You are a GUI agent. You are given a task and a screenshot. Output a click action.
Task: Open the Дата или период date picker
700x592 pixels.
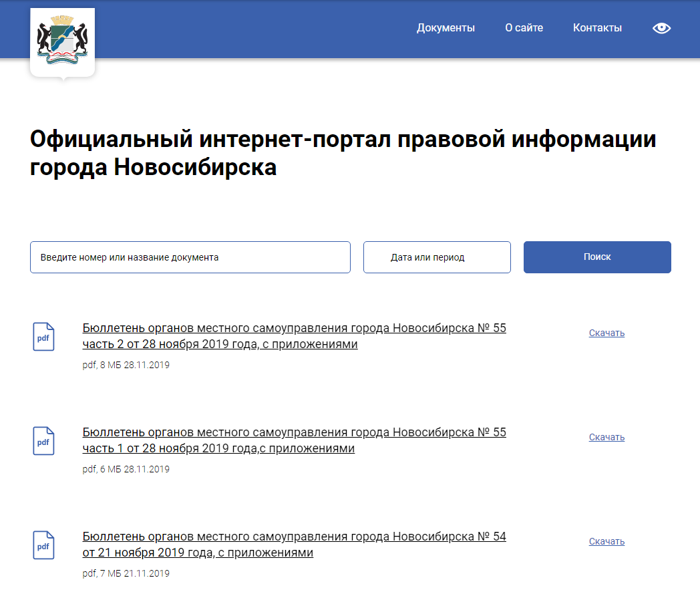point(437,257)
